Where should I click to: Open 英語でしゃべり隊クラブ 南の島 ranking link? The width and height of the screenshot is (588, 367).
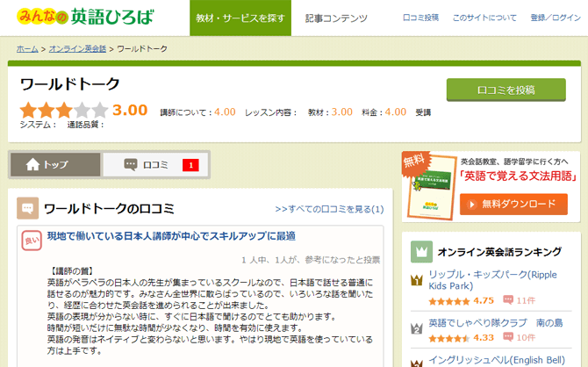[496, 323]
